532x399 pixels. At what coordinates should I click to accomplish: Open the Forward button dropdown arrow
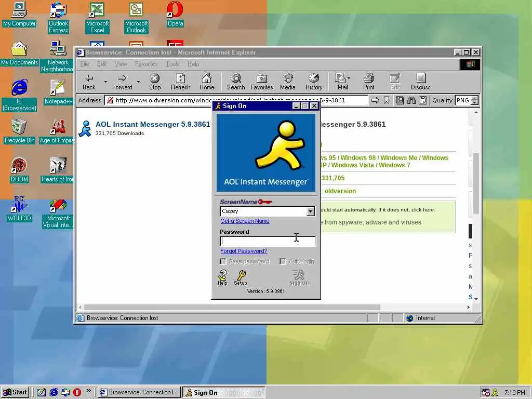click(x=138, y=82)
